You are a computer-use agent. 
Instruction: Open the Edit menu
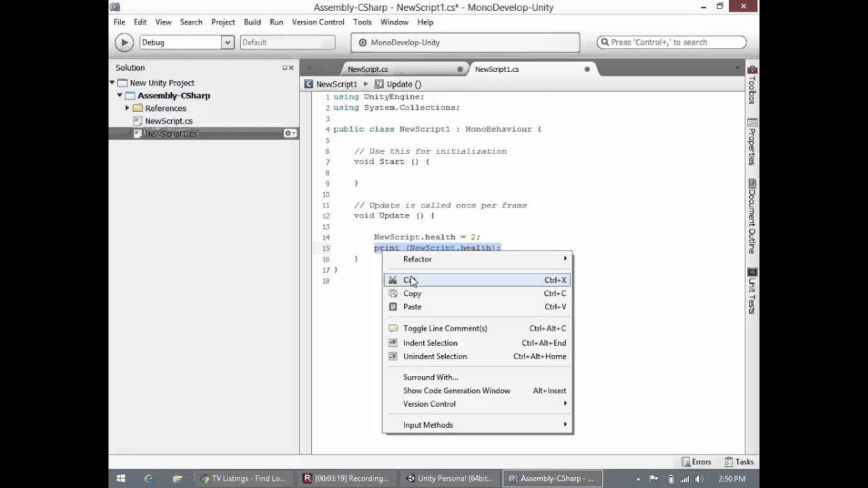coord(140,22)
